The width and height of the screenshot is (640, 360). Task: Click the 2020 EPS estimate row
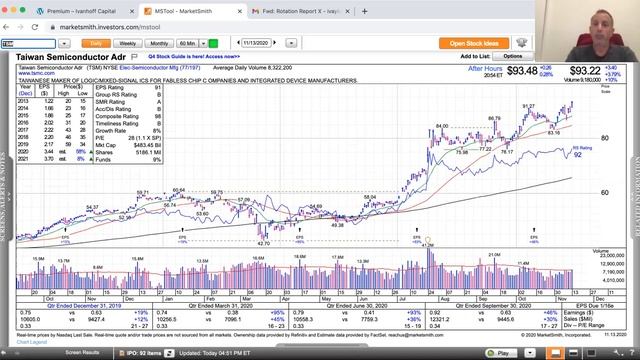click(x=55, y=152)
